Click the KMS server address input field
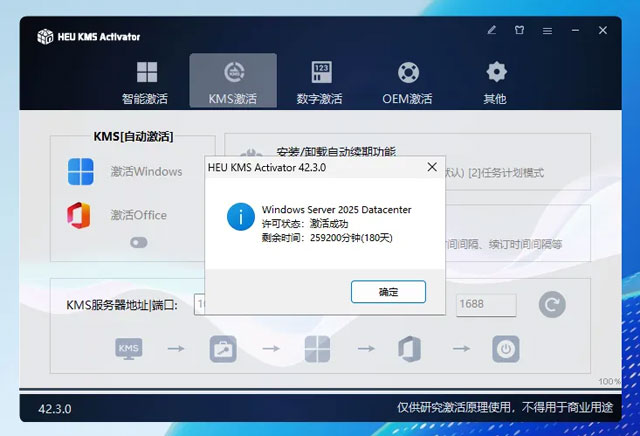Screen dimensions: 640x436 (x=199, y=305)
